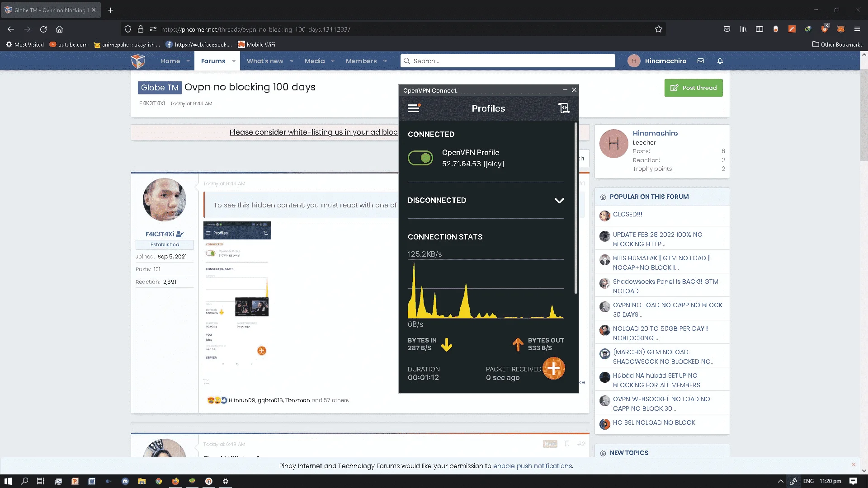Viewport: 868px width, 488px height.
Task: Select the Members navigation tab
Action: 361,61
